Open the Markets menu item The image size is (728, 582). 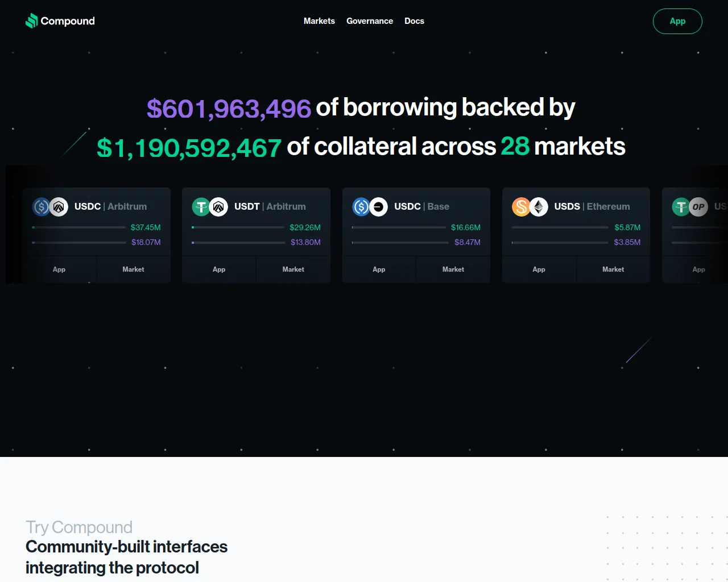tap(319, 21)
